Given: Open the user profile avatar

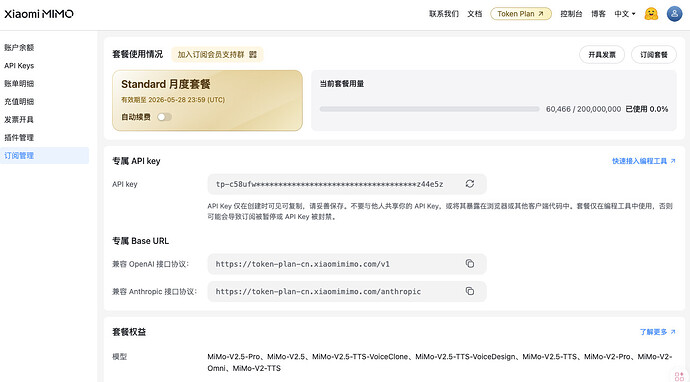Looking at the screenshot, I should pyautogui.click(x=674, y=14).
